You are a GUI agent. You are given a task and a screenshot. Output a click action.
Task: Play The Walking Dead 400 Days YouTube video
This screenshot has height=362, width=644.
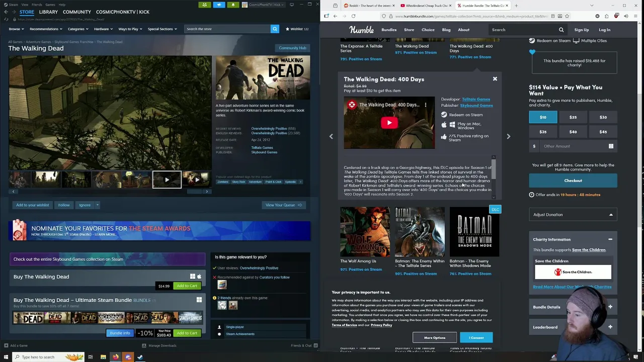(x=389, y=123)
